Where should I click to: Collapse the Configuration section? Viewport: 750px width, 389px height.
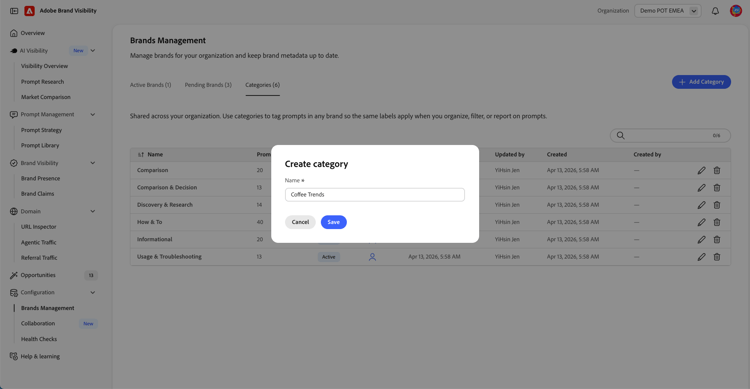point(93,292)
